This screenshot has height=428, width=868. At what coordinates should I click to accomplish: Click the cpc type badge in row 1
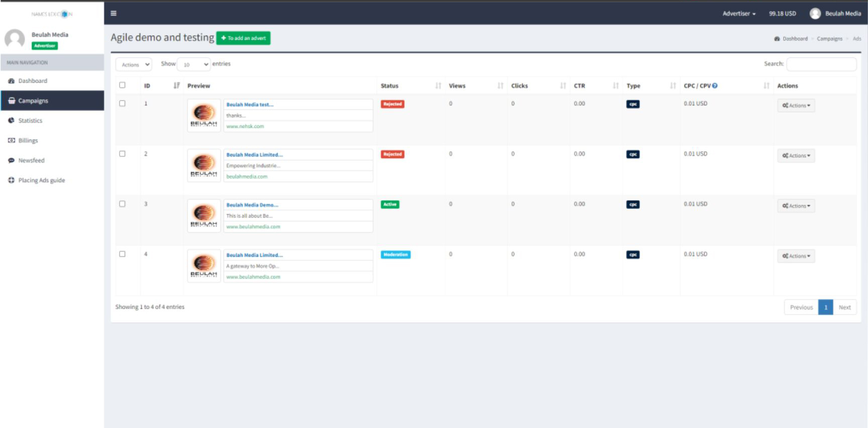[633, 104]
